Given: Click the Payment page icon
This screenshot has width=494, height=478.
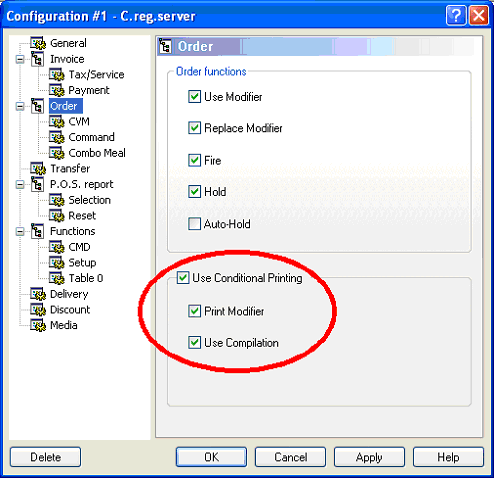Looking at the screenshot, I should coord(56,90).
